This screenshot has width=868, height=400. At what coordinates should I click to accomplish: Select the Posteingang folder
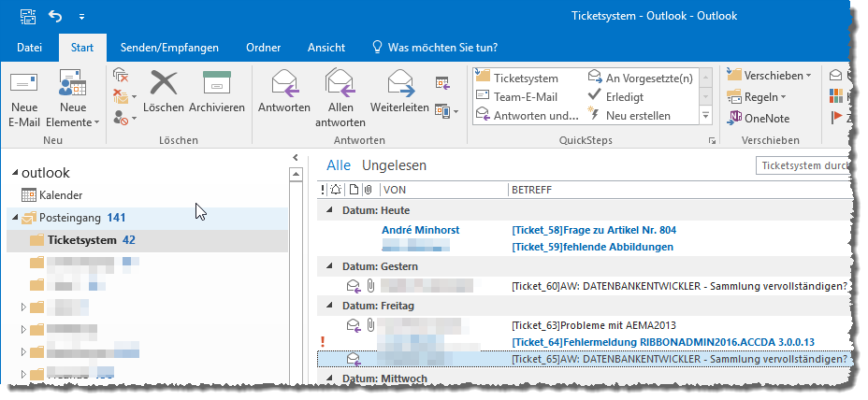[x=147, y=218]
